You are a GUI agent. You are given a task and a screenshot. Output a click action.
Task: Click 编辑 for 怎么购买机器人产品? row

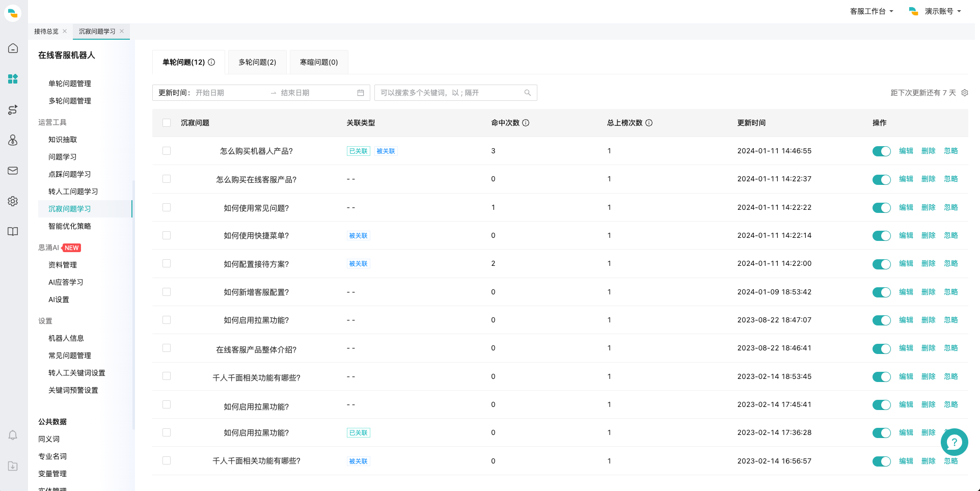click(x=906, y=151)
